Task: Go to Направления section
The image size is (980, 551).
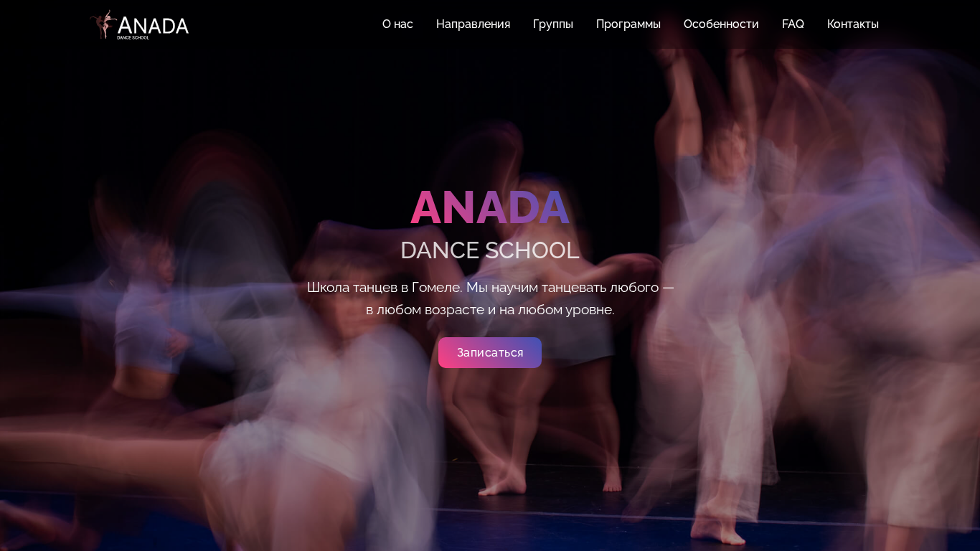Action: [473, 24]
